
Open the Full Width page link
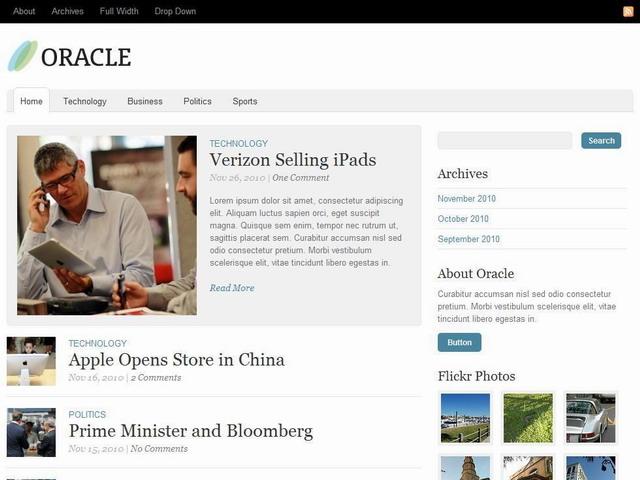(119, 11)
